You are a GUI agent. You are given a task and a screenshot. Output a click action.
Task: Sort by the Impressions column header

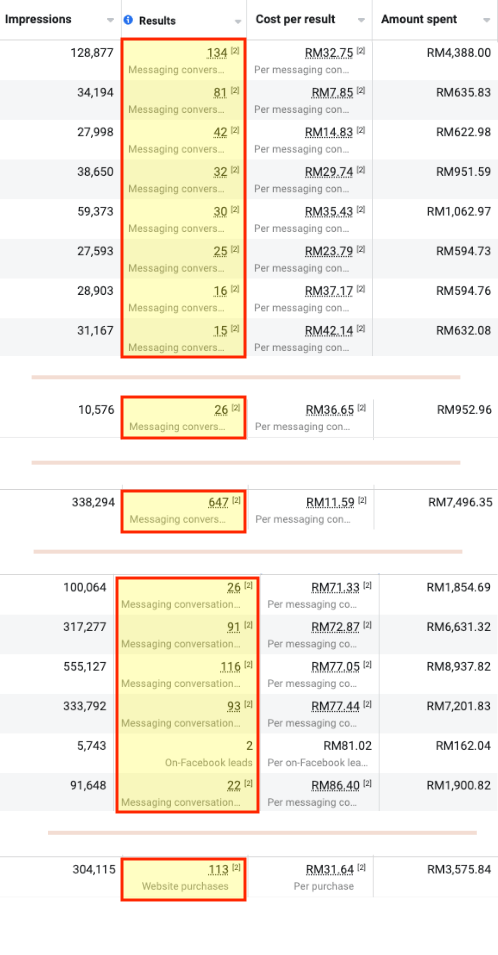click(x=38, y=19)
